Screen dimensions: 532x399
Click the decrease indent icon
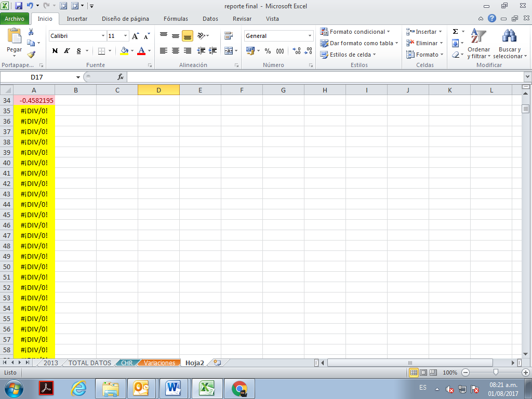pos(201,51)
